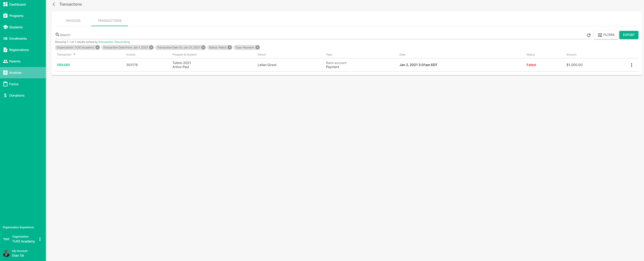
Task: Remove the Status: Failed filter chip
Action: 229,47
